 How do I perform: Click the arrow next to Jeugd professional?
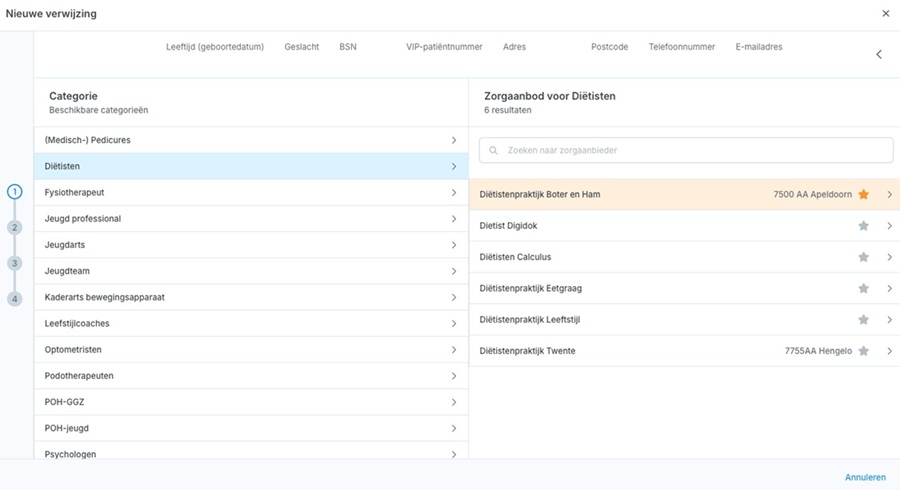click(x=453, y=219)
